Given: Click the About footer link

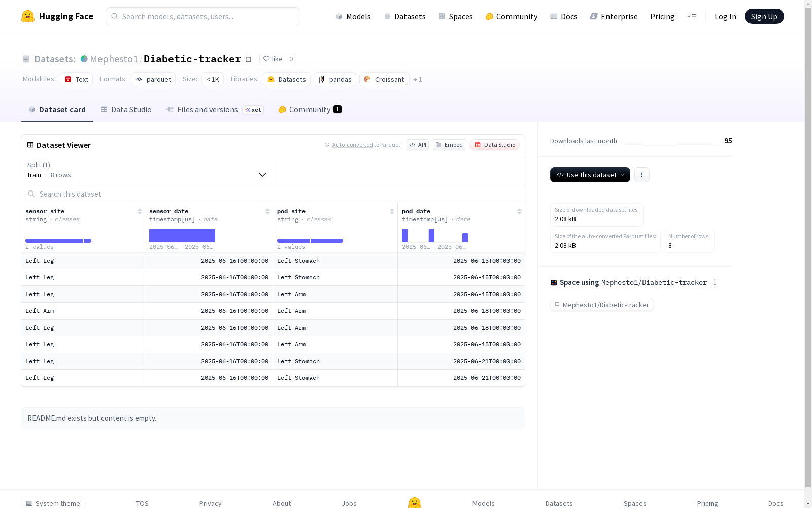Looking at the screenshot, I should [282, 503].
